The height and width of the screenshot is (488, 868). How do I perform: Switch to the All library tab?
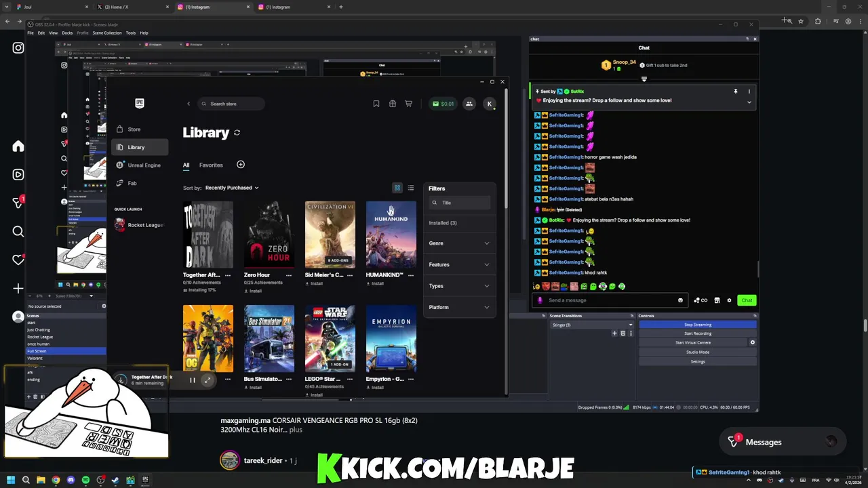pos(186,165)
